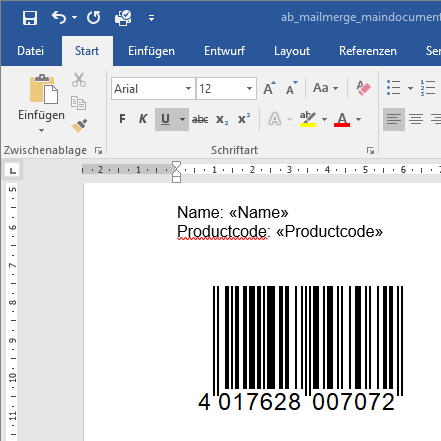Apply red font color
The image size is (441, 441).
[342, 119]
